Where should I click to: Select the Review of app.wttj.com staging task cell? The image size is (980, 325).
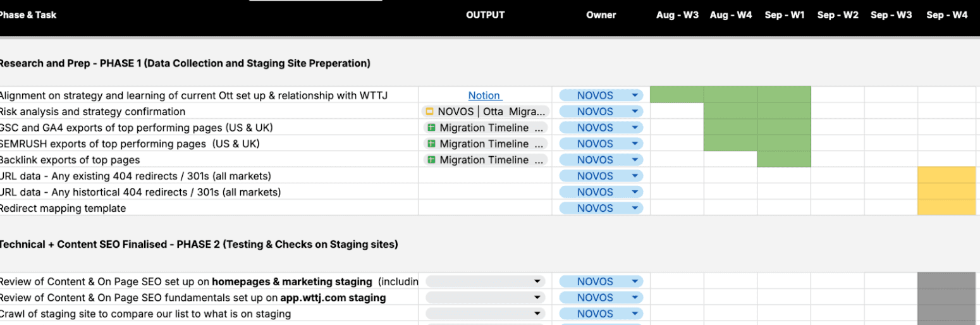[209, 298]
